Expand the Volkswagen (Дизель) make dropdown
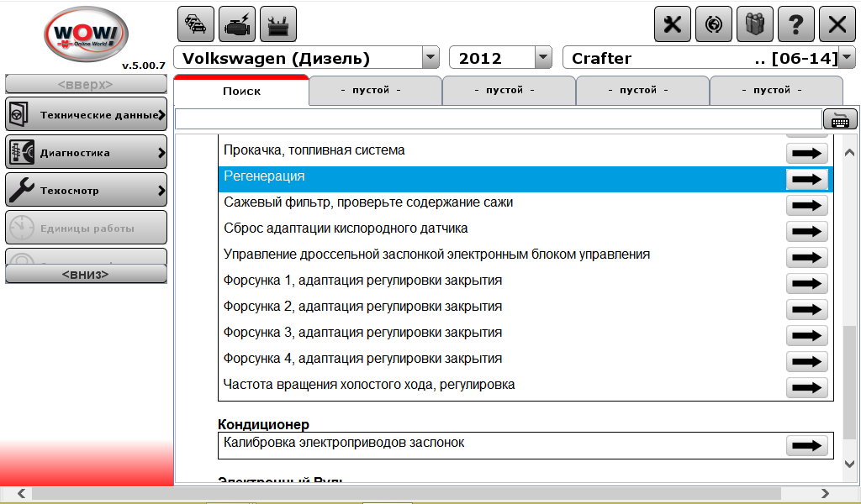This screenshot has width=861, height=504. coord(430,57)
